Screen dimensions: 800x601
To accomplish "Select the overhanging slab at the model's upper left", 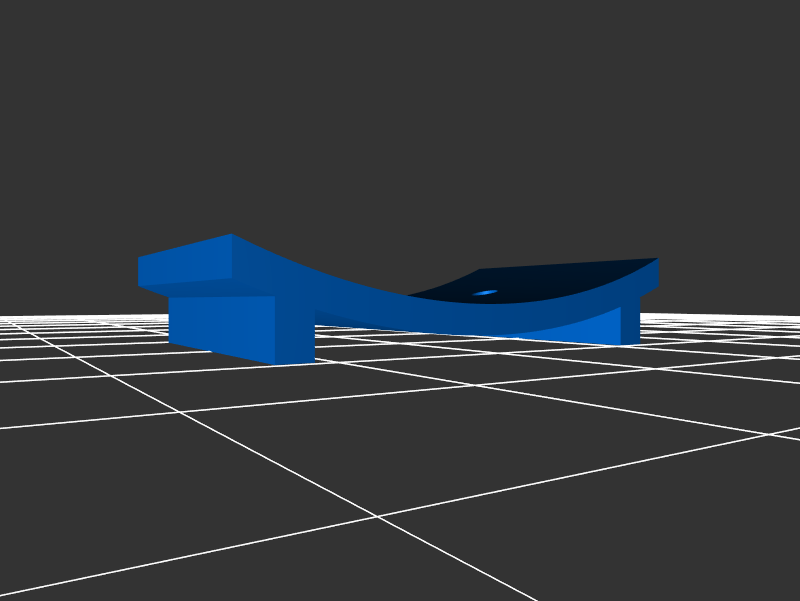I will [185, 265].
